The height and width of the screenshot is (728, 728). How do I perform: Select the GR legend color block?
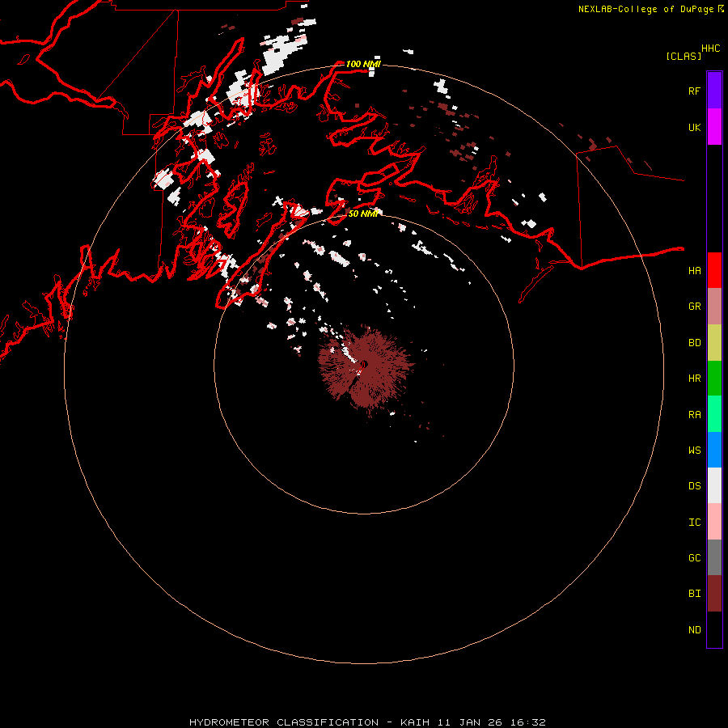(714, 307)
